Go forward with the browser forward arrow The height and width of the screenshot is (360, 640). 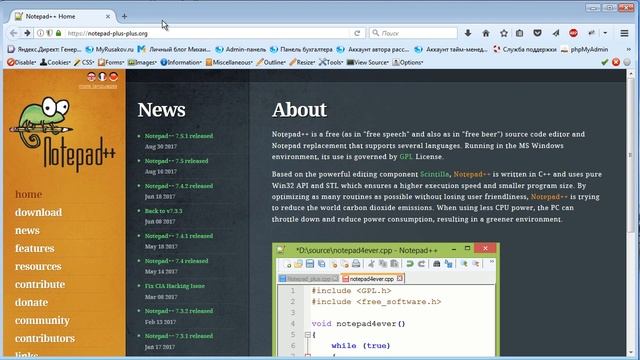tap(27, 33)
